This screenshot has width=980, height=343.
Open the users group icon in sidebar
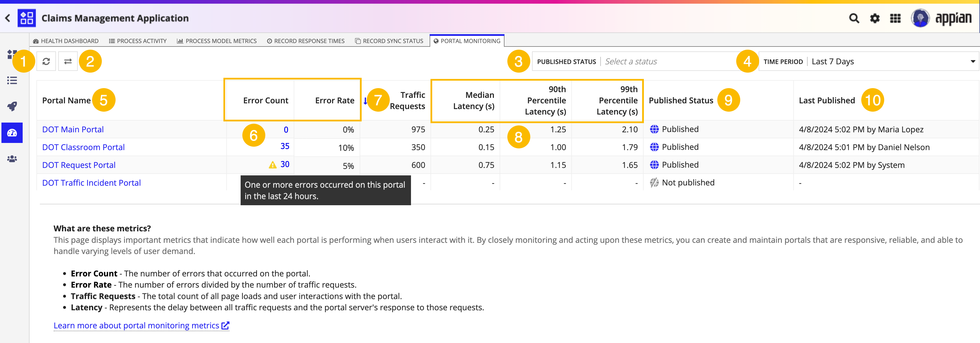[12, 159]
